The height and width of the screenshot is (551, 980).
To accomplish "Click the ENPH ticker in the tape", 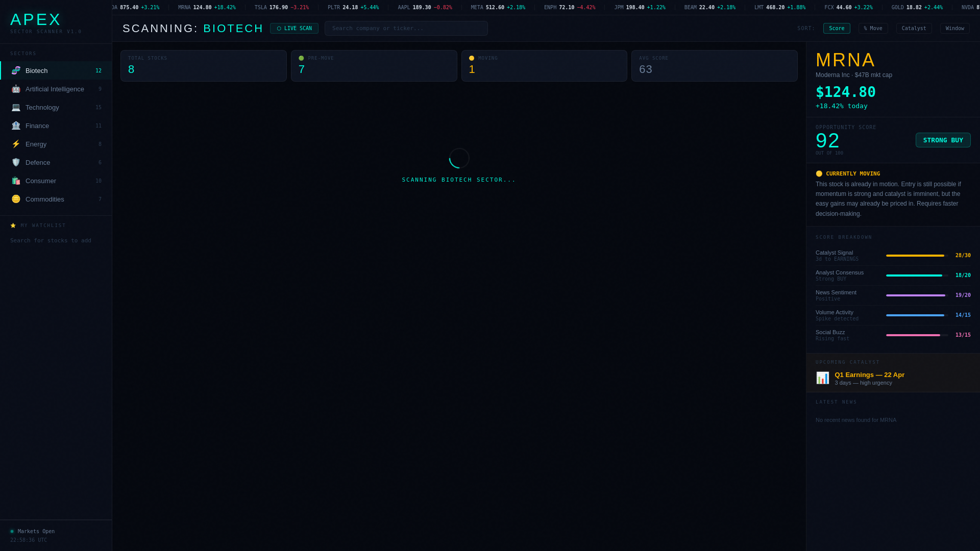I will (570, 8).
